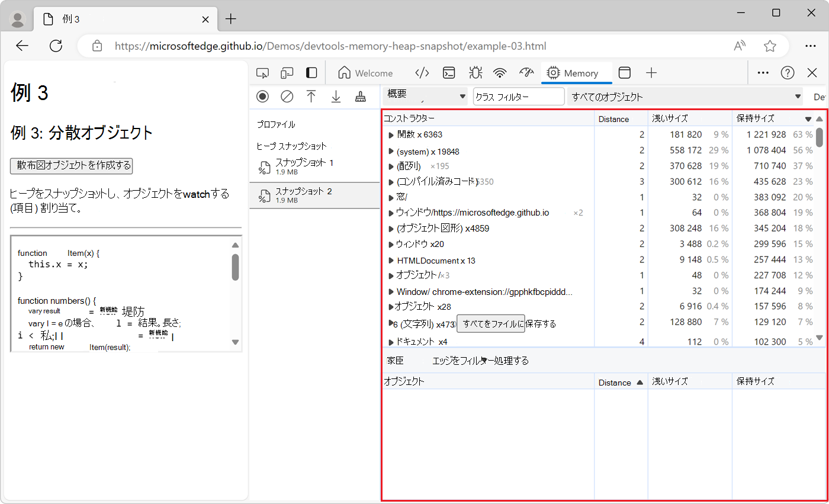Open the Network wifi icon
The width and height of the screenshot is (829, 504).
(500, 73)
